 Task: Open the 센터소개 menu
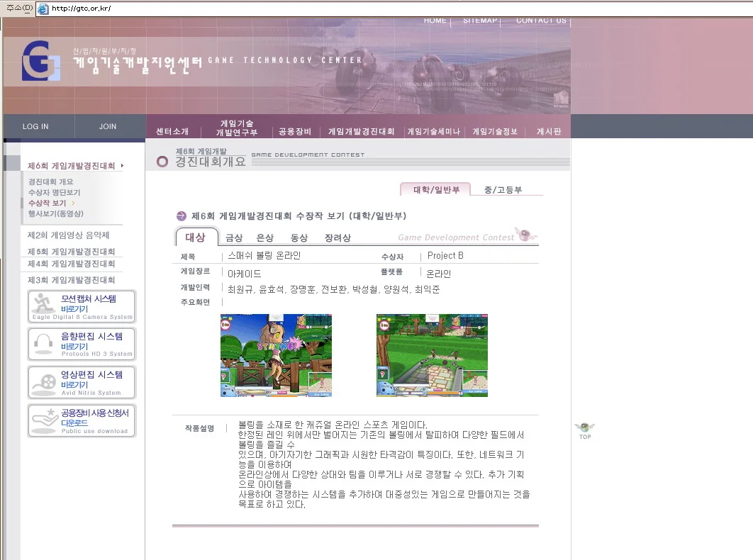coord(172,132)
